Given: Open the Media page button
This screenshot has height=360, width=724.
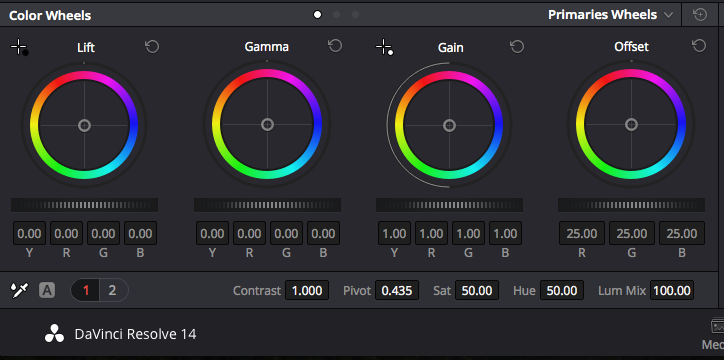Looking at the screenshot, I should (x=715, y=334).
